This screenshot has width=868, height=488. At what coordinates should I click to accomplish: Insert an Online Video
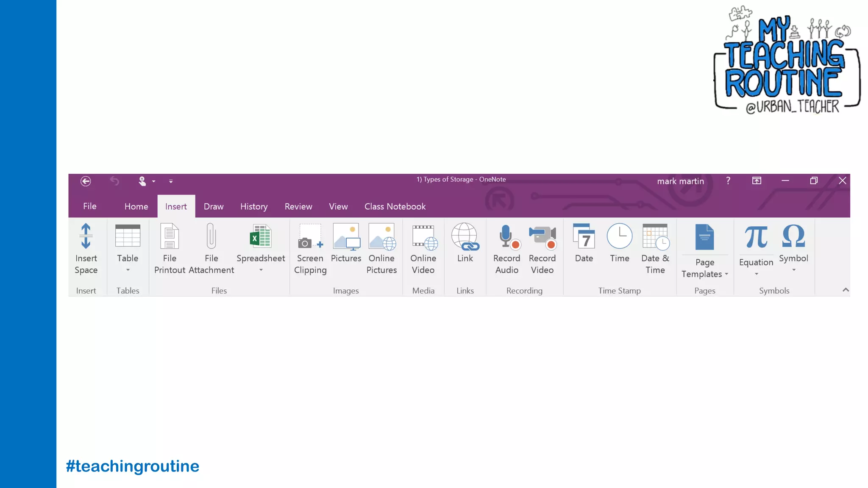(423, 236)
